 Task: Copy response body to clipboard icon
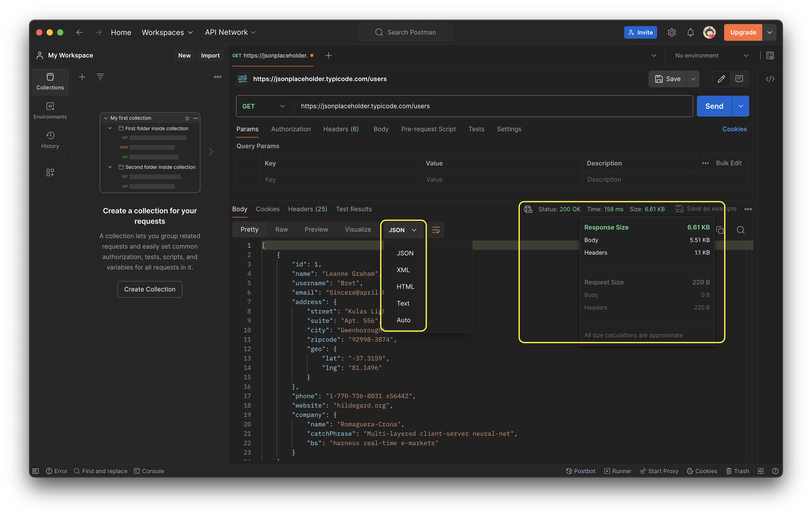click(720, 230)
